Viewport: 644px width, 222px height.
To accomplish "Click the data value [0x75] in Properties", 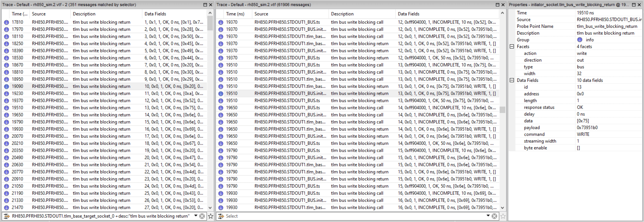I will pos(583,121).
